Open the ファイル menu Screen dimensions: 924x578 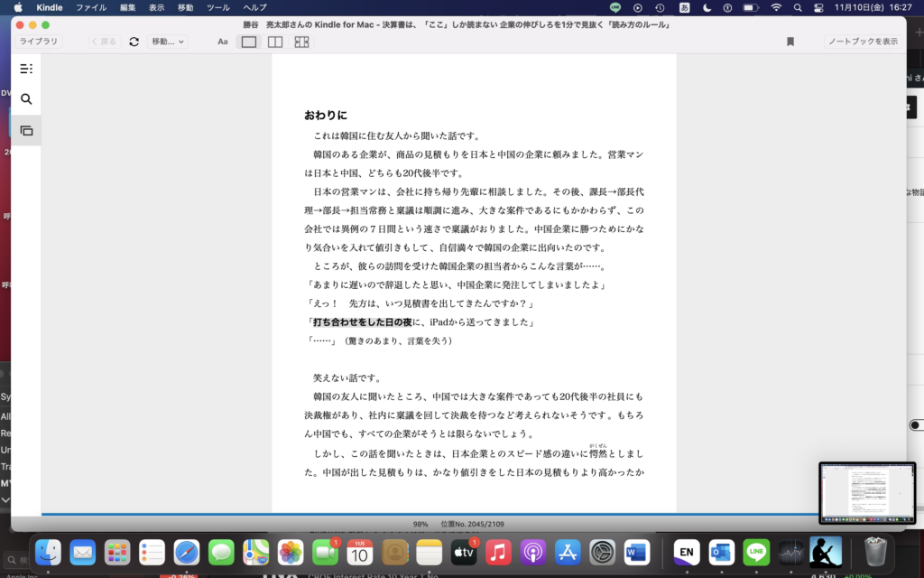coord(90,7)
